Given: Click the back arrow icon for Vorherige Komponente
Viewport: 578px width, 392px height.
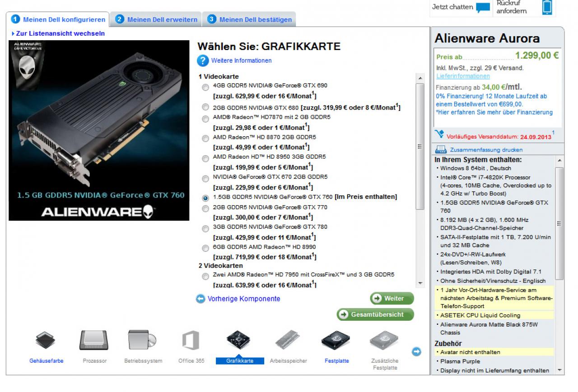Looking at the screenshot, I should (200, 299).
